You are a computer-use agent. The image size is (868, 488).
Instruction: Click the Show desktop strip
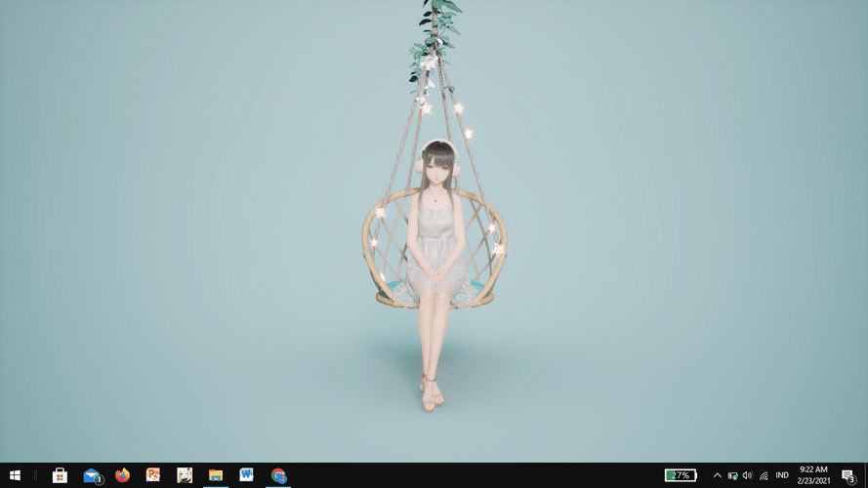(x=865, y=475)
